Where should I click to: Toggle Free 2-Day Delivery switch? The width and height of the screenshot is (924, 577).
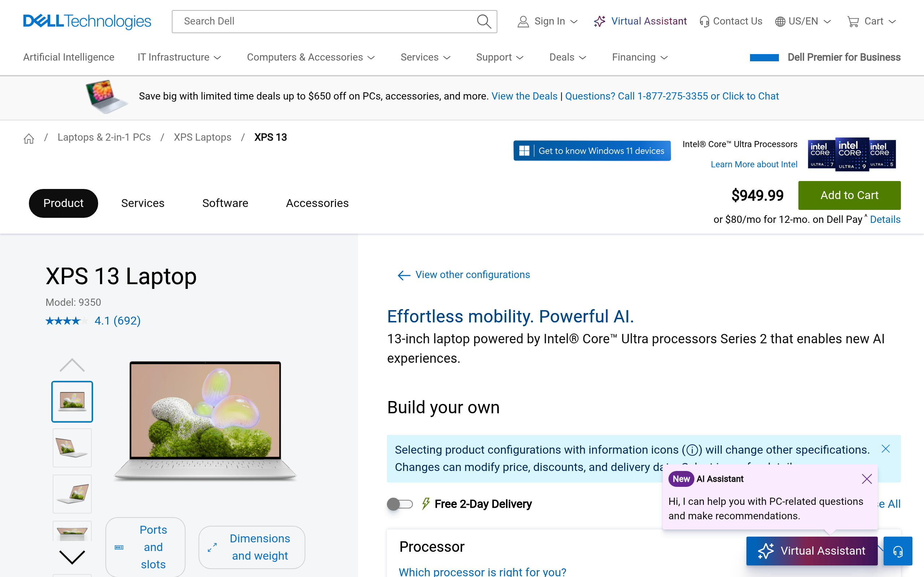[400, 504]
